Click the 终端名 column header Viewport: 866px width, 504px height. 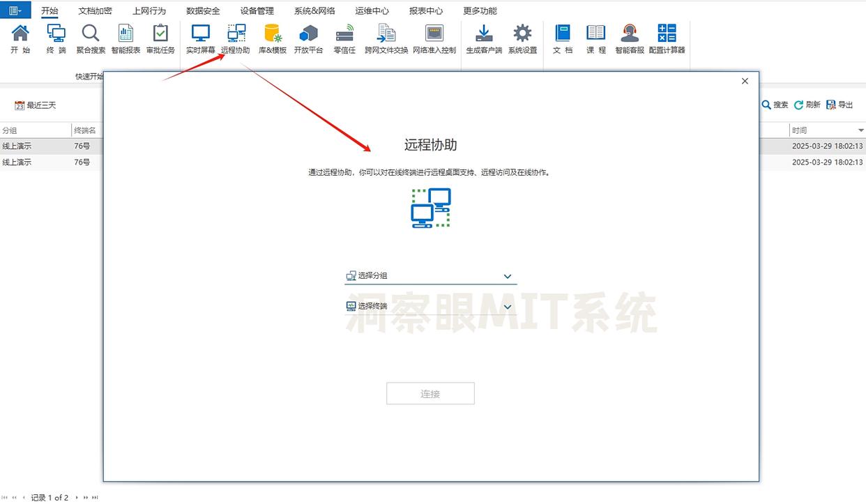pyautogui.click(x=87, y=130)
